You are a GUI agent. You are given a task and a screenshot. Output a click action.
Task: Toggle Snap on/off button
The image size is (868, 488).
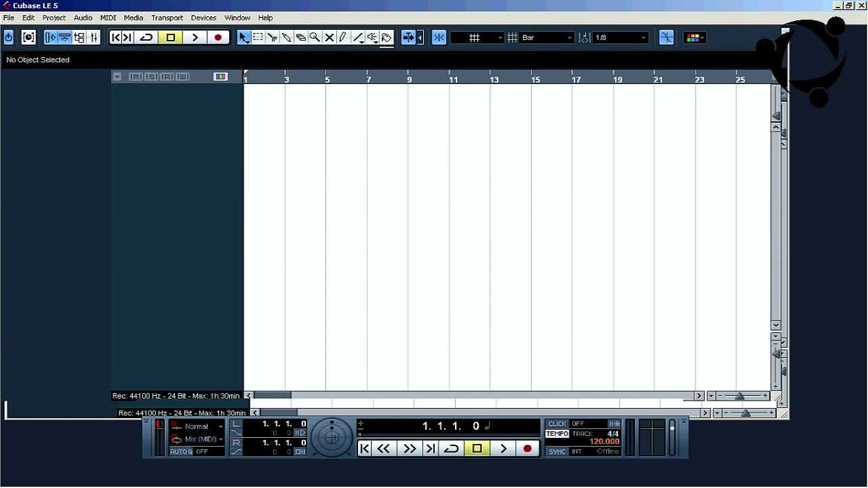[439, 38]
